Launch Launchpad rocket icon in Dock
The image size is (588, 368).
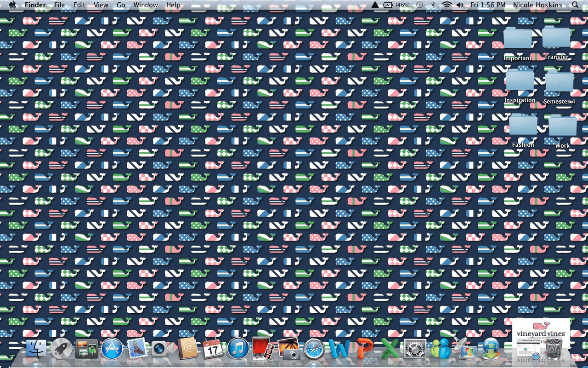pyautogui.click(x=62, y=349)
